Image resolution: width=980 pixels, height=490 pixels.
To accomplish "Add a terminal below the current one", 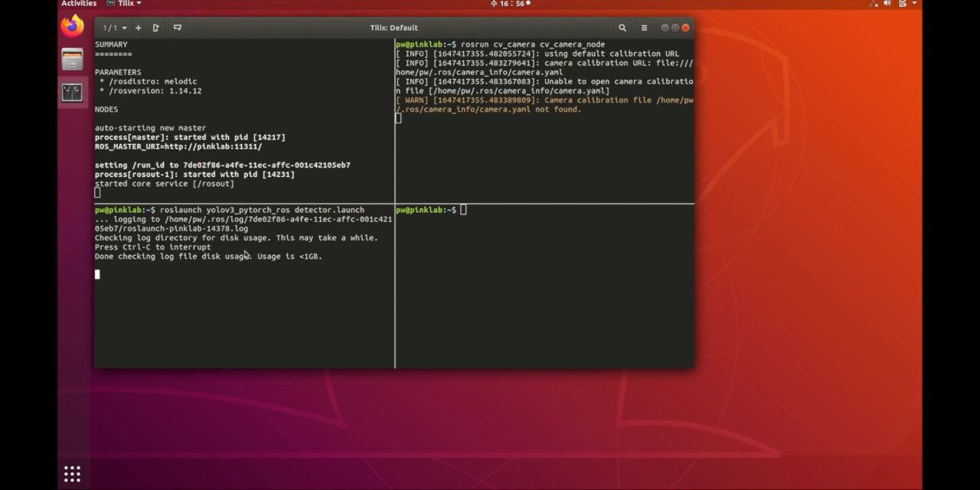I will click(178, 28).
